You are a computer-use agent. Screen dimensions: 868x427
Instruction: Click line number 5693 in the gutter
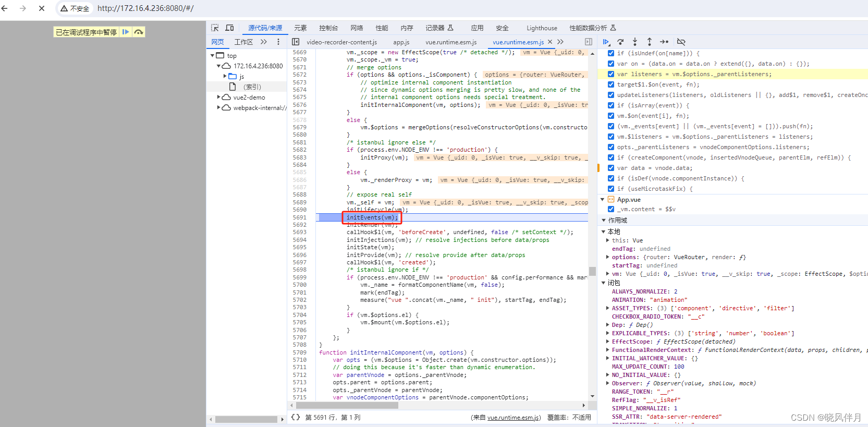tap(300, 233)
